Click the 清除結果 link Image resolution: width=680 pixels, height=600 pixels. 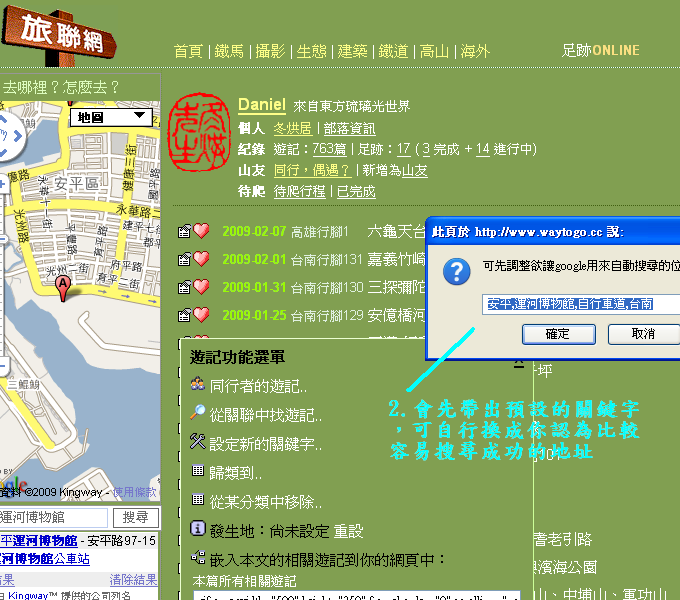point(133,579)
